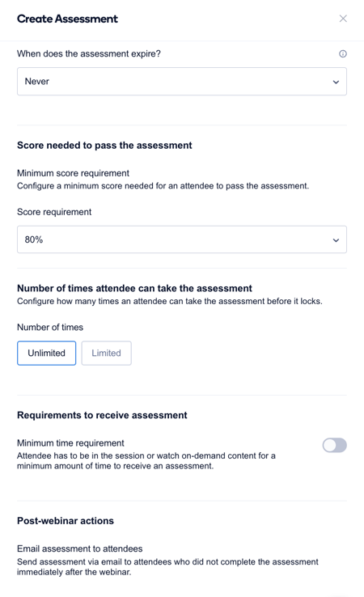The width and height of the screenshot is (364, 597).
Task: Click the 'Minimum time requirement' label text
Action: pyautogui.click(x=70, y=443)
